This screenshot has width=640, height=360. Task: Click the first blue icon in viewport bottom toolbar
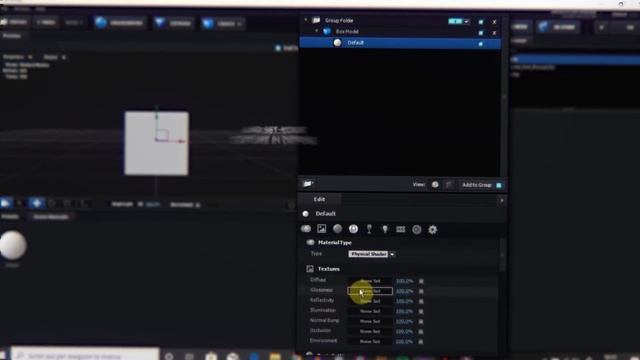(6, 203)
